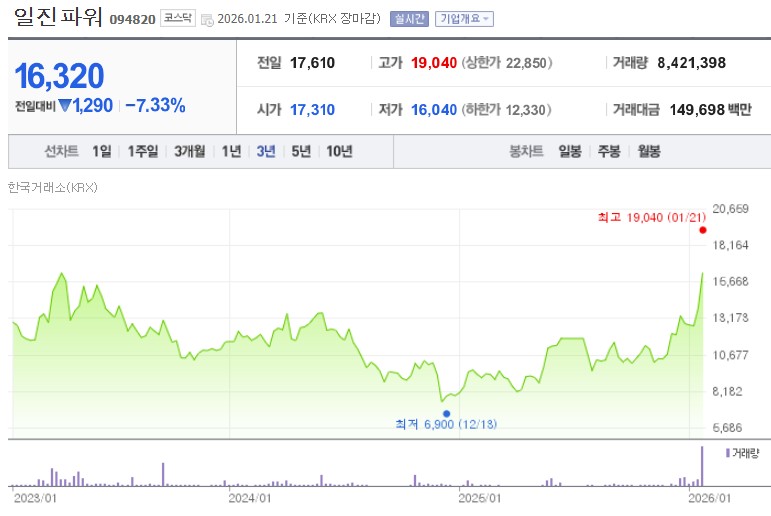Click the 상한가 22,850 text
The image size is (771, 516).
pos(507,63)
